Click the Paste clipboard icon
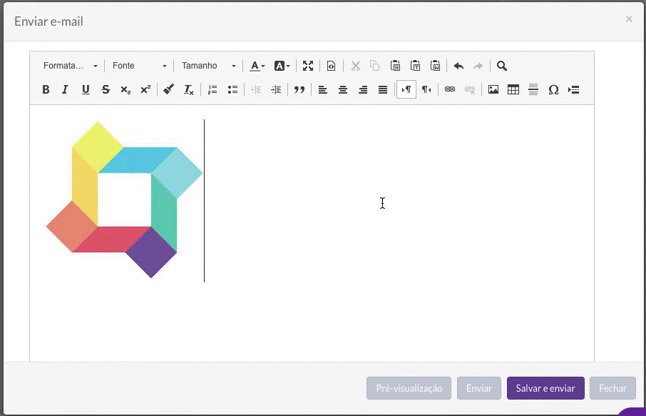Viewport: 646px width, 416px height. tap(395, 66)
